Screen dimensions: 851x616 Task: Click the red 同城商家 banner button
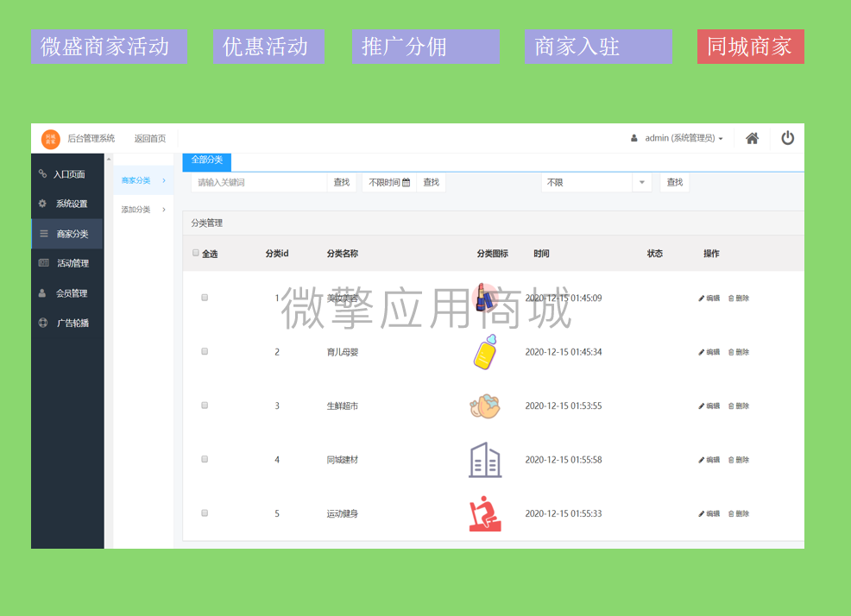point(751,47)
